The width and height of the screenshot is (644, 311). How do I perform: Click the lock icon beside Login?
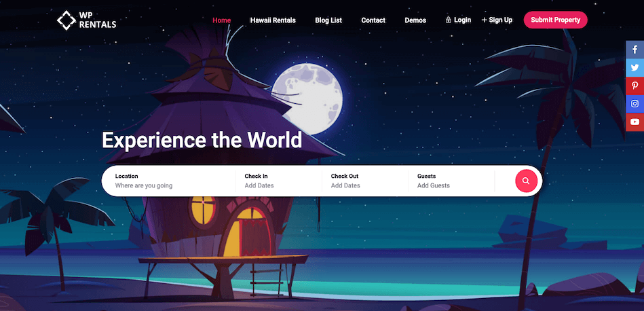(449, 20)
